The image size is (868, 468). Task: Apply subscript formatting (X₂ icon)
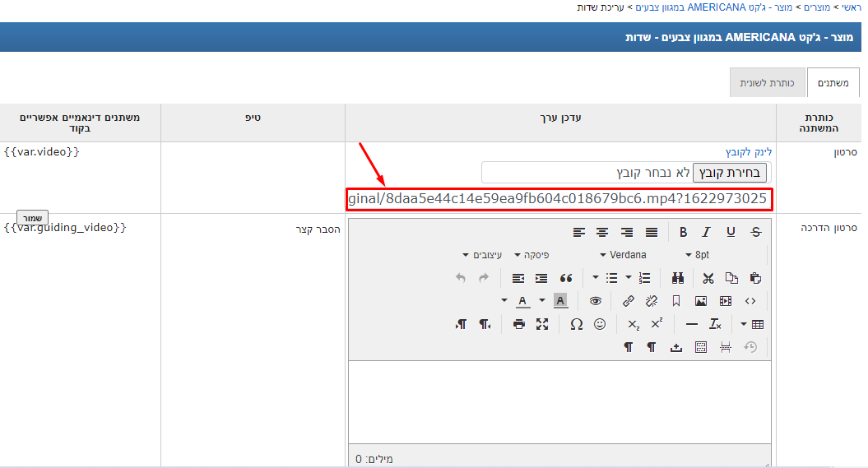tap(634, 324)
